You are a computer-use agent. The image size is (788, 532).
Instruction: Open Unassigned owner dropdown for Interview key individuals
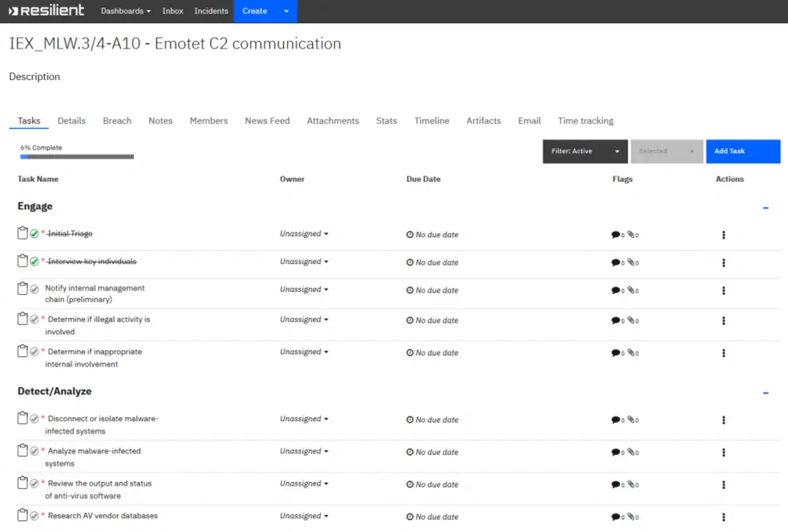(x=304, y=261)
